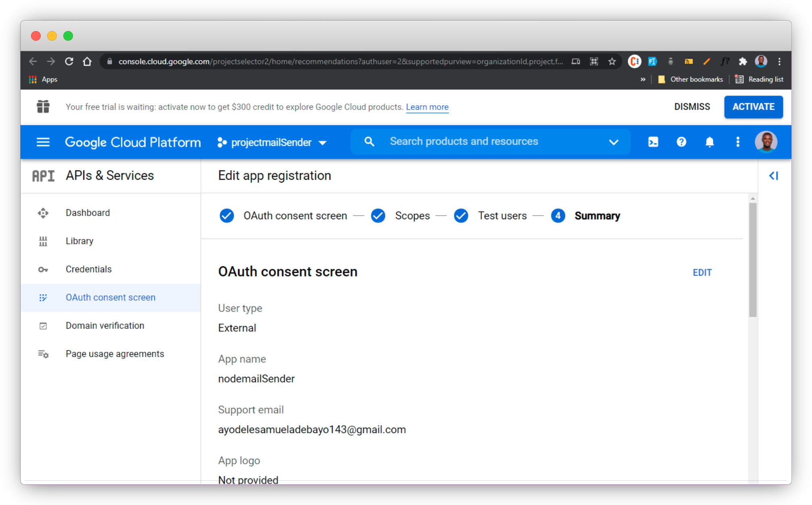Click the gift icon in trial banner

(x=43, y=107)
